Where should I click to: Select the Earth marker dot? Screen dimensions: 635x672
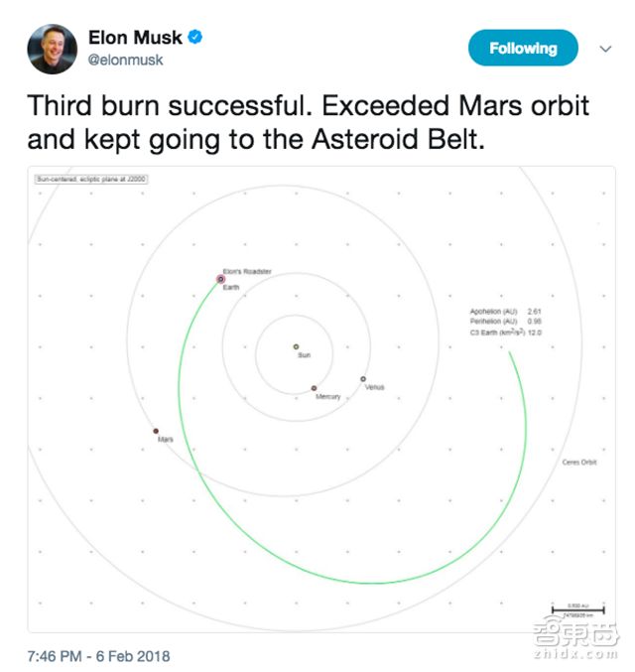[220, 280]
